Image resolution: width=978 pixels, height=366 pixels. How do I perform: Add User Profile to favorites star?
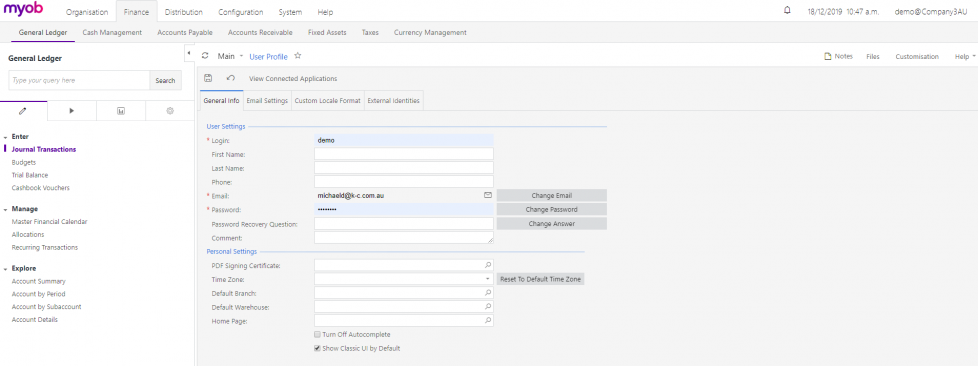(x=298, y=56)
